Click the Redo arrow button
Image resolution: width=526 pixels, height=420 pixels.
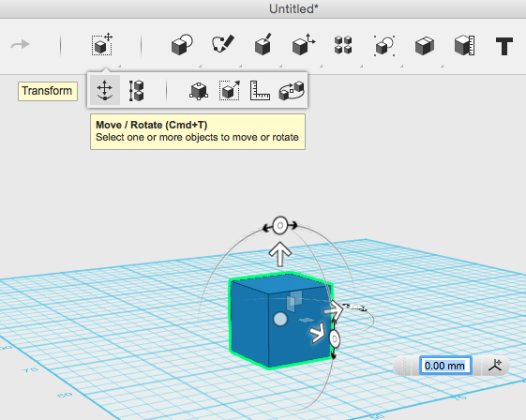(x=20, y=44)
